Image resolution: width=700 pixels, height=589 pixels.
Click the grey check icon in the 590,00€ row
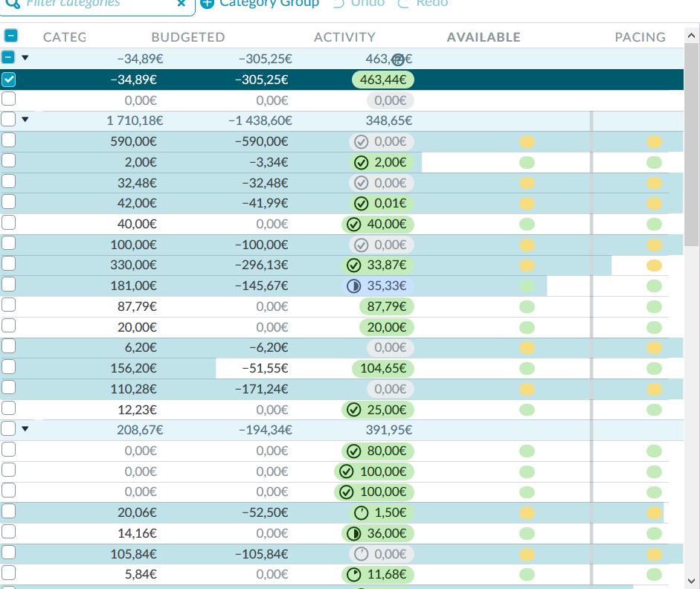click(x=361, y=142)
